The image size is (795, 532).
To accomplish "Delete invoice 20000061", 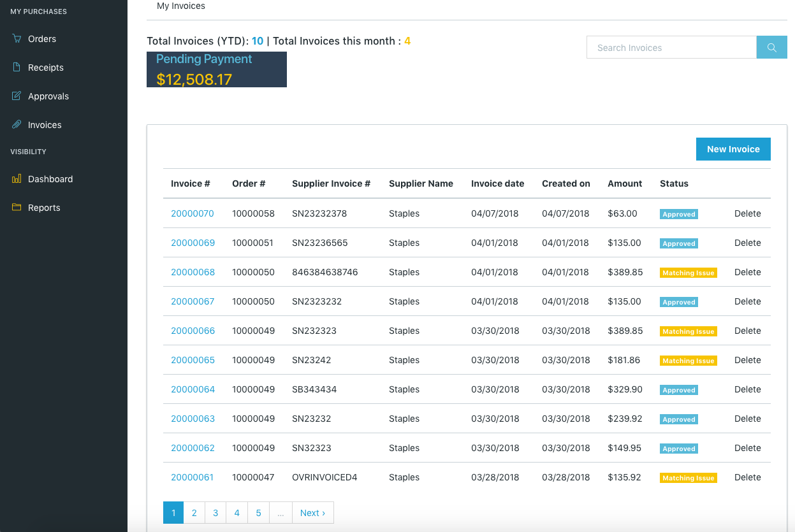I will (x=748, y=477).
